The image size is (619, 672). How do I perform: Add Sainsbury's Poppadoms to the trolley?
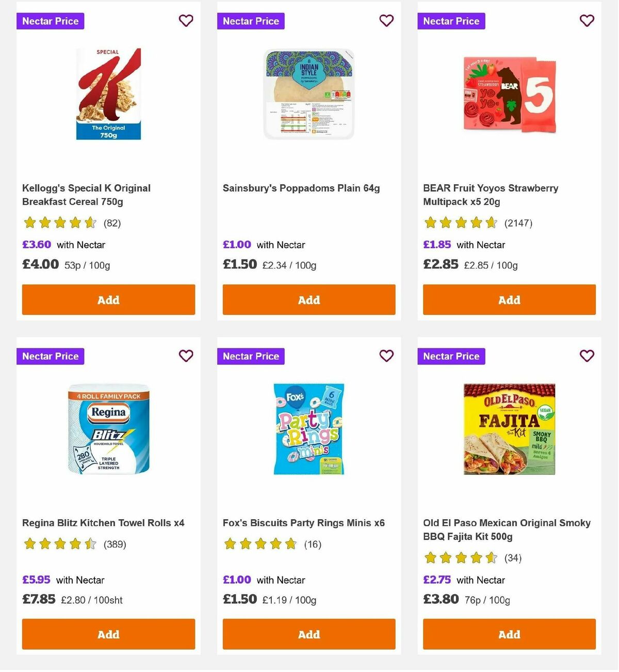pyautogui.click(x=308, y=299)
